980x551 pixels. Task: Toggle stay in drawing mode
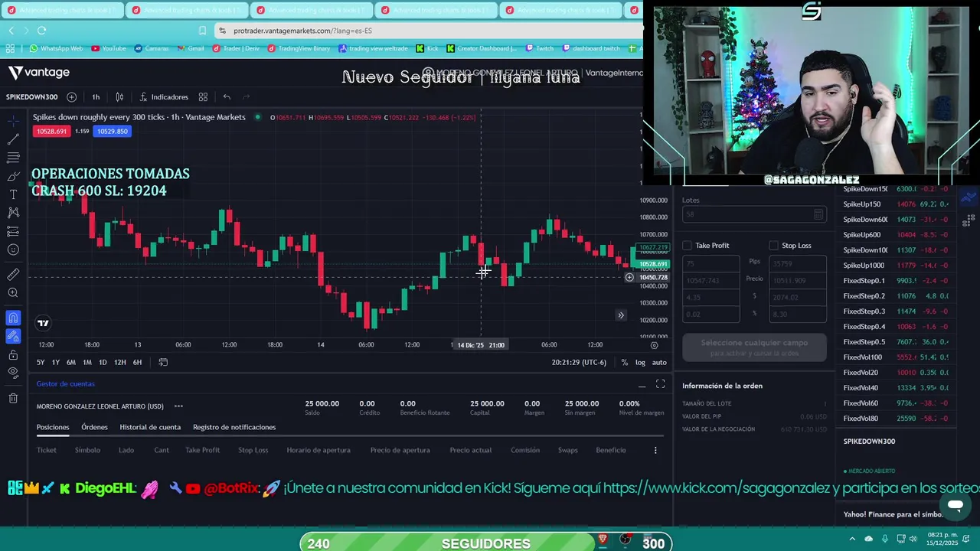tap(13, 336)
